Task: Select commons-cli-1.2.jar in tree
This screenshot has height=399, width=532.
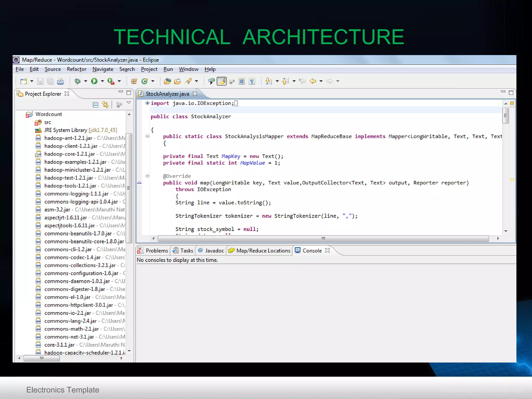Action: [68, 249]
